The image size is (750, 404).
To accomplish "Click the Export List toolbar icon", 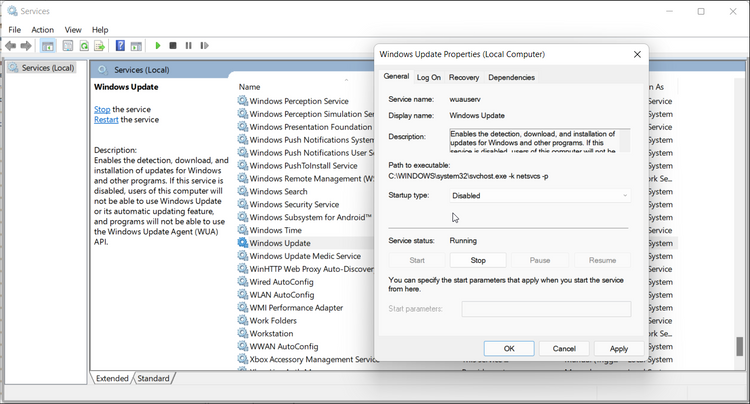I will tap(100, 46).
